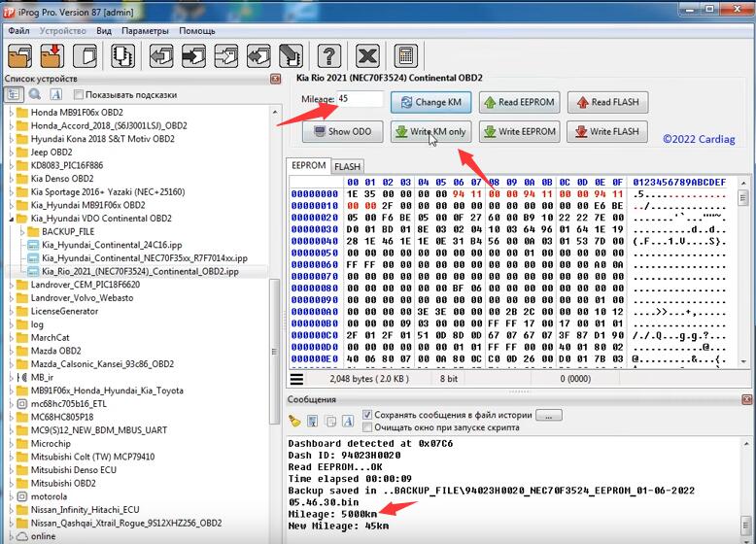756x544 pixels.
Task: Expand the Hyundai Kona 2018 S&T Motiv OBD2 folder
Action: (x=11, y=139)
